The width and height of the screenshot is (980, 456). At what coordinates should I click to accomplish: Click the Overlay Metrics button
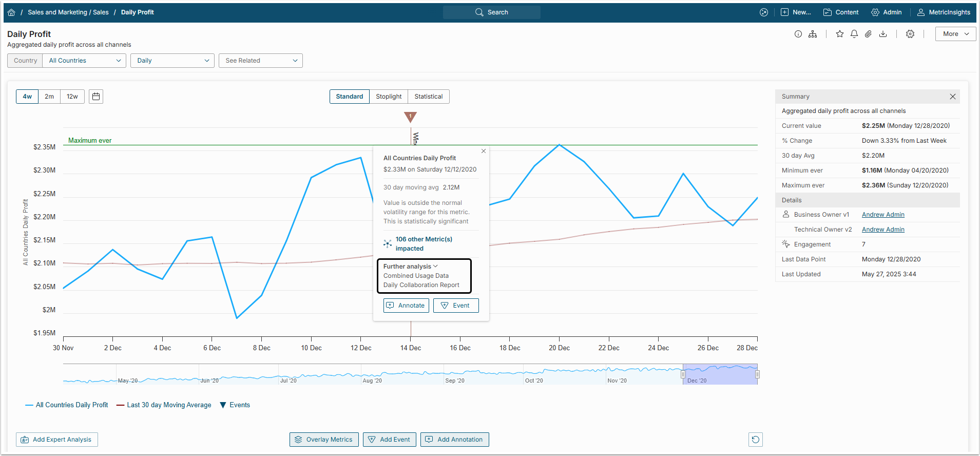[324, 440]
